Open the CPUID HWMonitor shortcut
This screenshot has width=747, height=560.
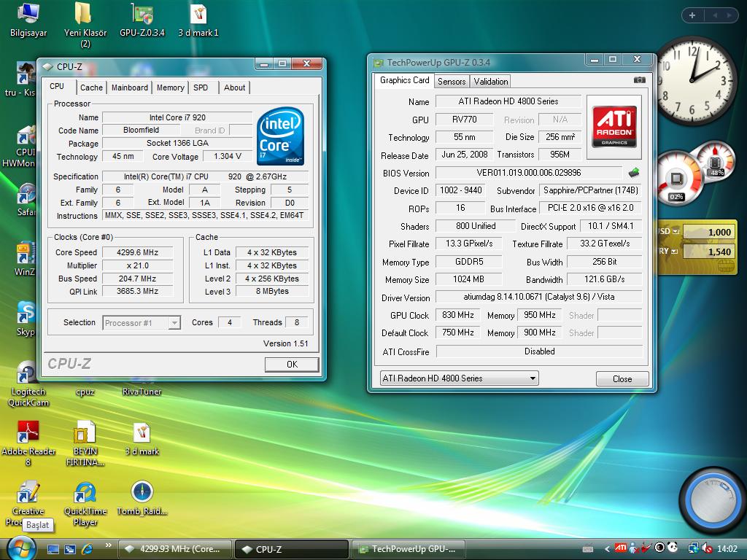[x=19, y=146]
